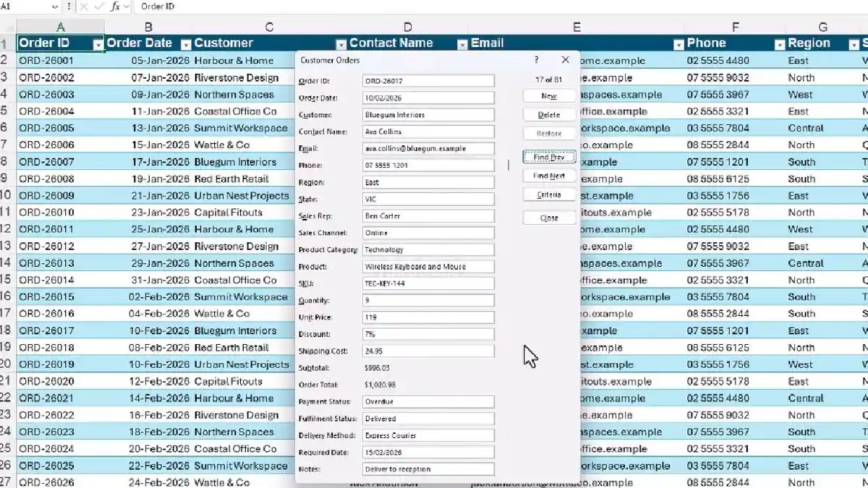Click the Payment Status field showing Overdue
This screenshot has height=488, width=868.
tap(428, 401)
